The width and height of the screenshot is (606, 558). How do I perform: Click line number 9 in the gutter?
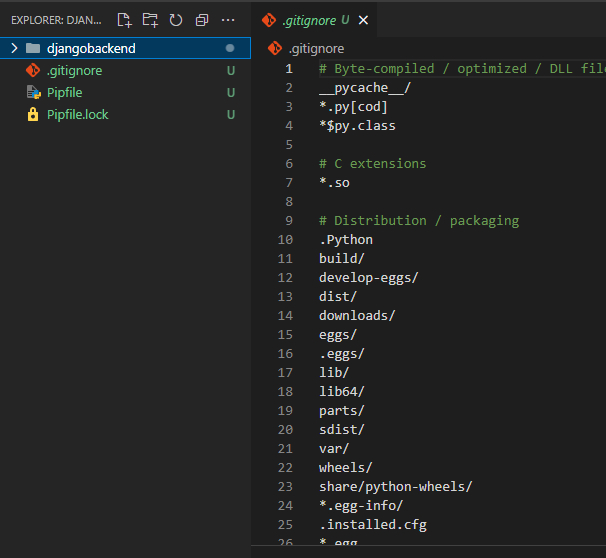289,221
